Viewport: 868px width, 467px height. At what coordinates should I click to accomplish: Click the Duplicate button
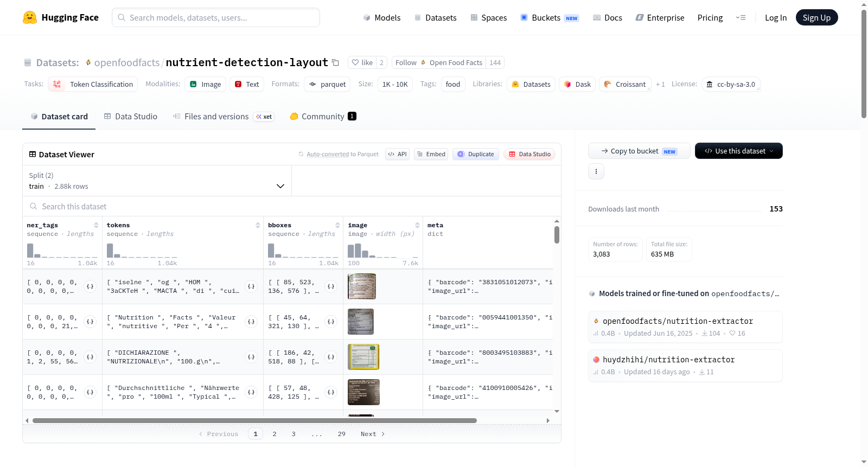[x=476, y=154]
